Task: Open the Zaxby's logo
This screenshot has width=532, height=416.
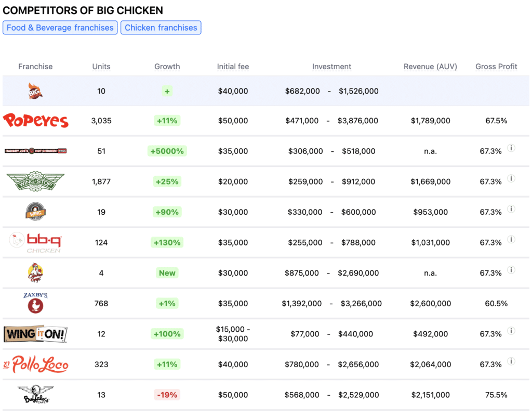Action: point(35,303)
